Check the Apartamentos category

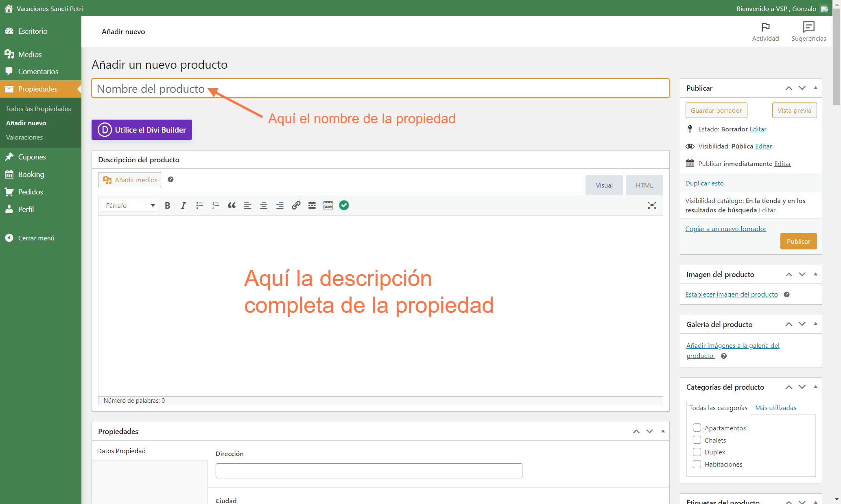tap(697, 428)
